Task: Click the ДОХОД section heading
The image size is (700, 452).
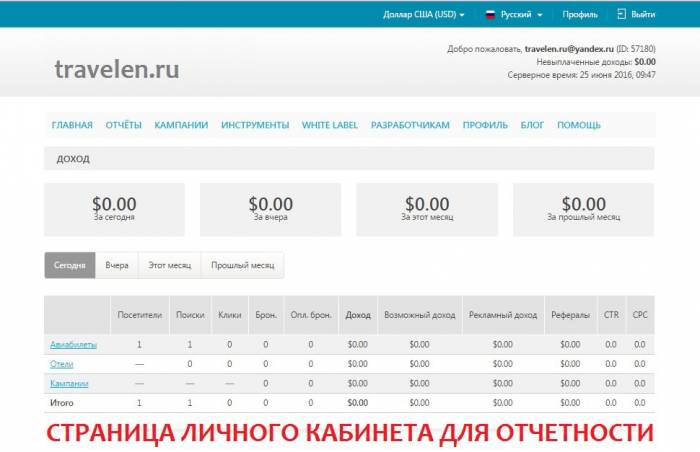Action: (x=73, y=159)
